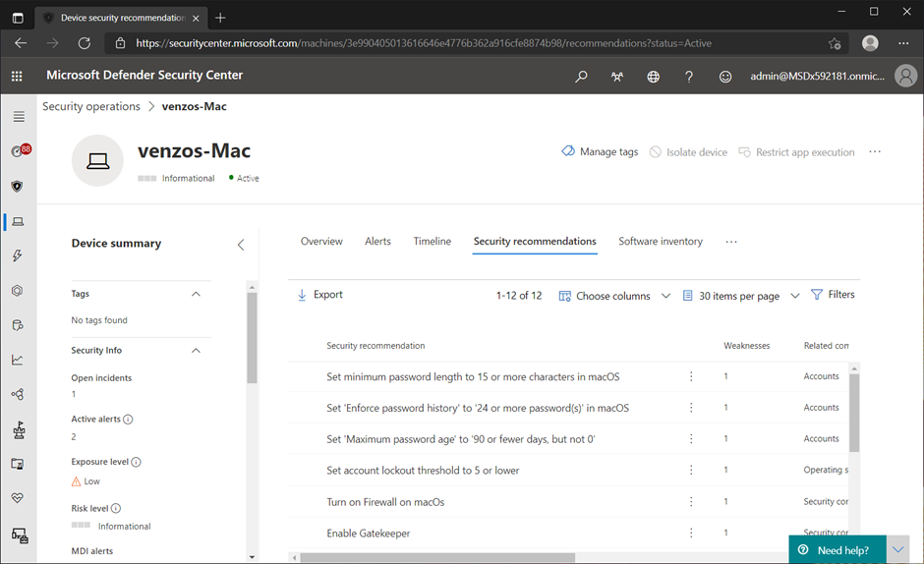Open the shield incidents icon in sidebar
This screenshot has height=564, width=924.
17,187
